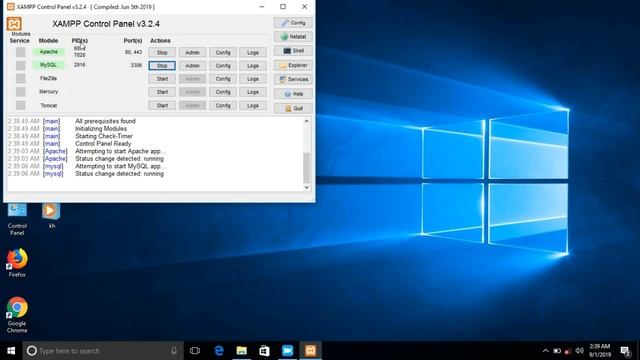The height and width of the screenshot is (360, 640).
Task: Open File Explorer from the taskbar
Action: click(242, 351)
